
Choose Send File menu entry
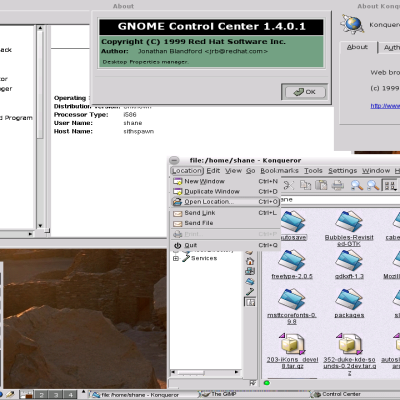tap(225, 223)
